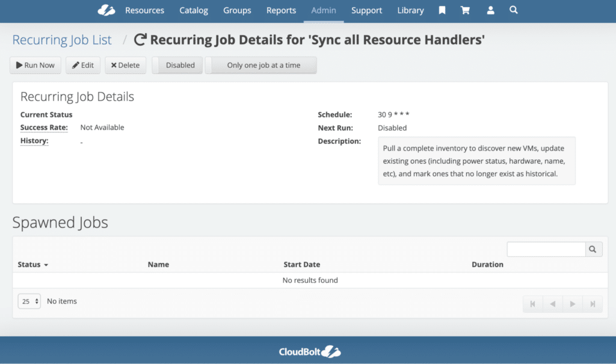Toggle the Disabled job switch
616x364 pixels.
(177, 65)
